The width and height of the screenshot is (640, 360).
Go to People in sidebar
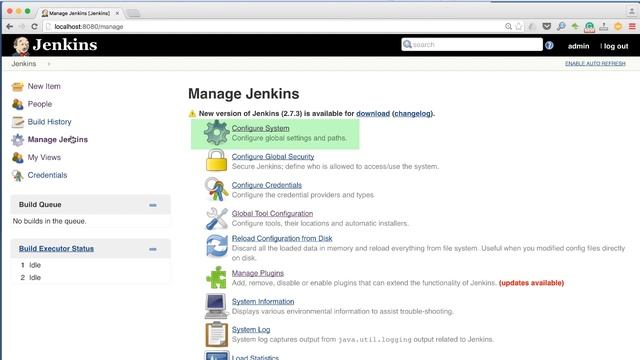[x=40, y=104]
